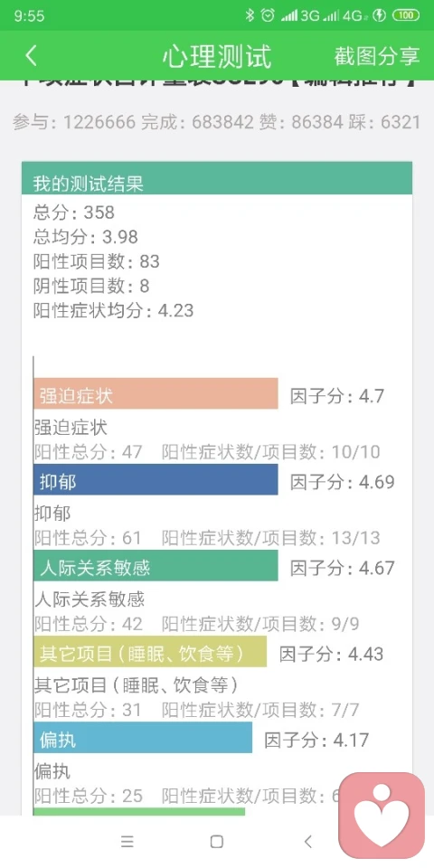The width and height of the screenshot is (434, 868).
Task: Select the yellow 其它项目 bar
Action: (x=150, y=652)
